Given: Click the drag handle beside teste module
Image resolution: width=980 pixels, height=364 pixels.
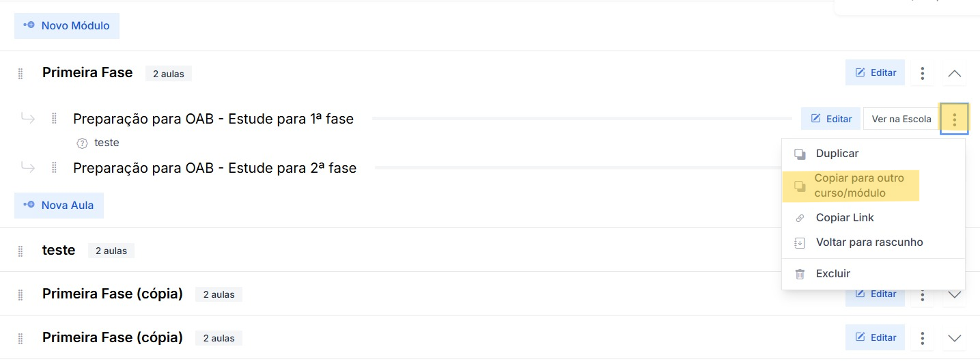Looking at the screenshot, I should 20,251.
